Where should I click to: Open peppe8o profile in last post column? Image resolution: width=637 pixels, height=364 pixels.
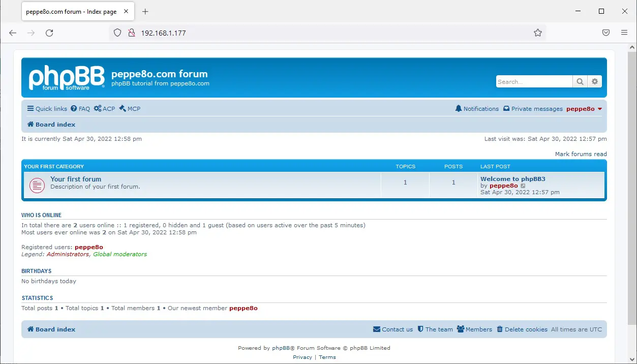point(503,186)
